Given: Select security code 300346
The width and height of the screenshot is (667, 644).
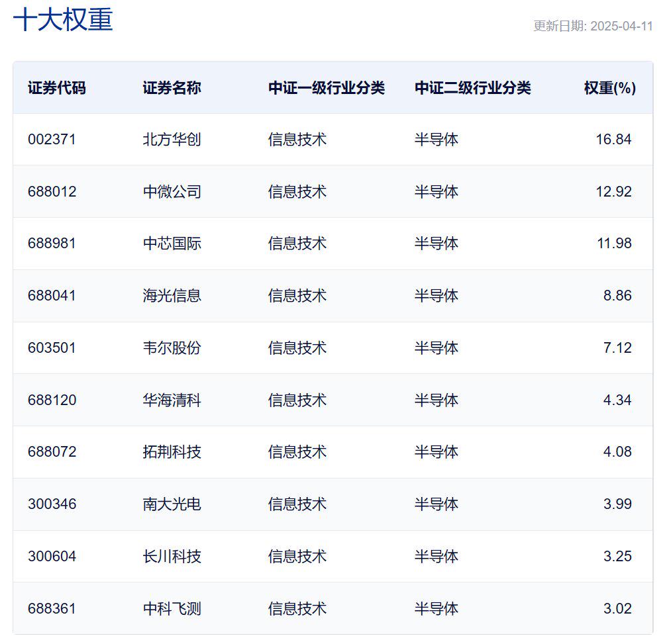Looking at the screenshot, I should click(x=52, y=504).
